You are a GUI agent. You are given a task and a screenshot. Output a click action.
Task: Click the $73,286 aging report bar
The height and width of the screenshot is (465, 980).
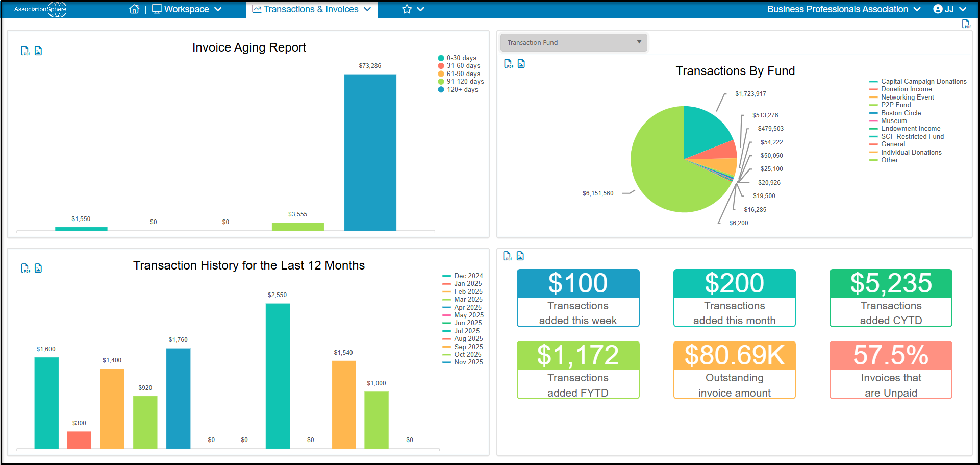(x=370, y=152)
